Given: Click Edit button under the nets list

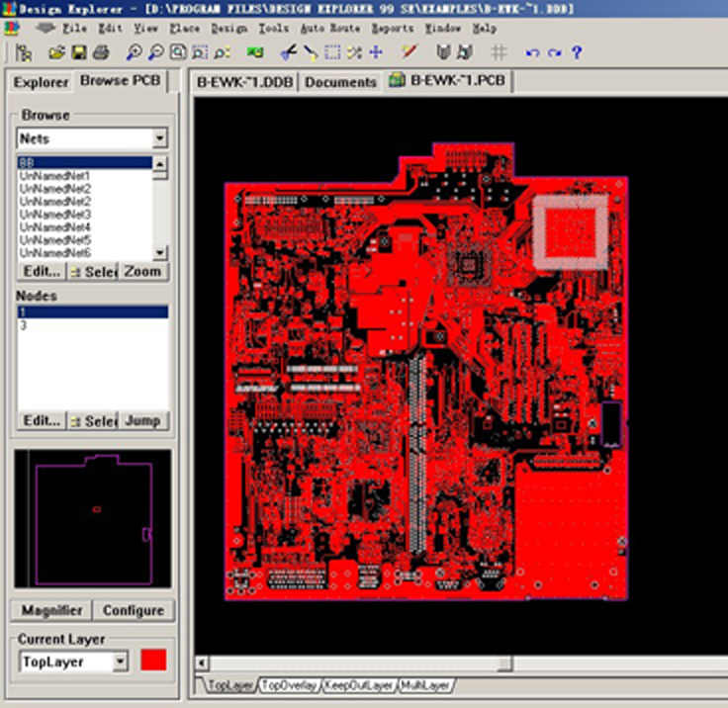Looking at the screenshot, I should pos(42,272).
